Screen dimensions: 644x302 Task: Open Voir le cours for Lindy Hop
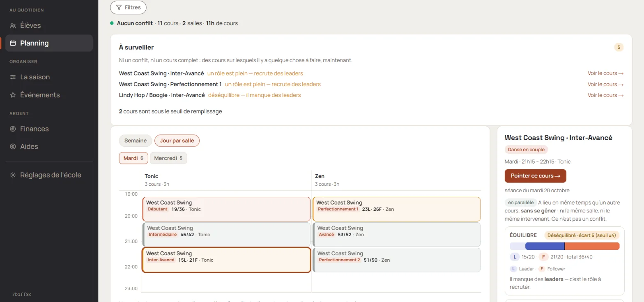(x=605, y=95)
